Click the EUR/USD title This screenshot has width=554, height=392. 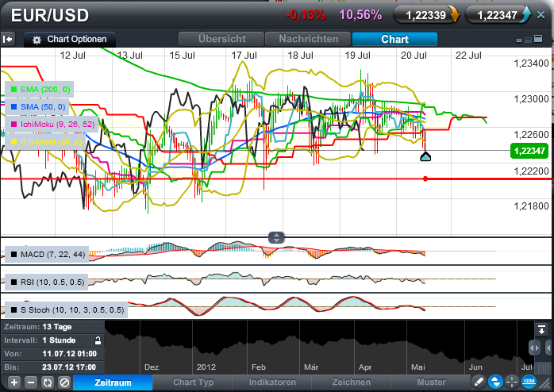click(x=50, y=16)
